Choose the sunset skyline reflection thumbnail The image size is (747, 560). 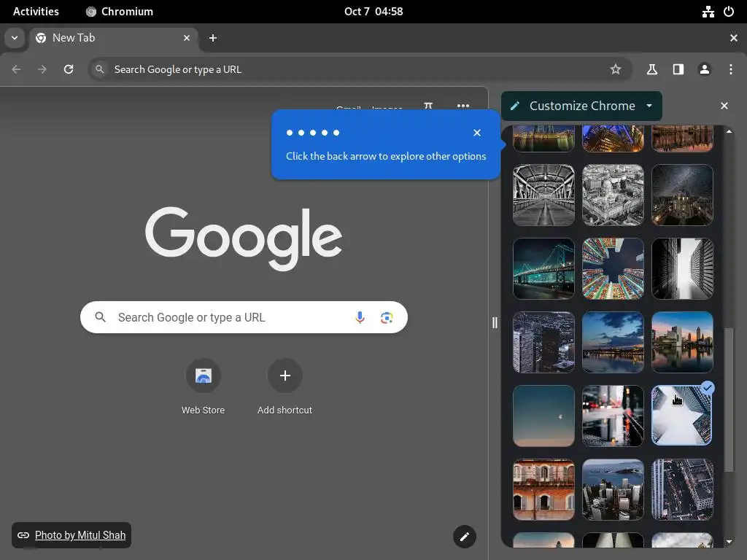click(x=682, y=342)
